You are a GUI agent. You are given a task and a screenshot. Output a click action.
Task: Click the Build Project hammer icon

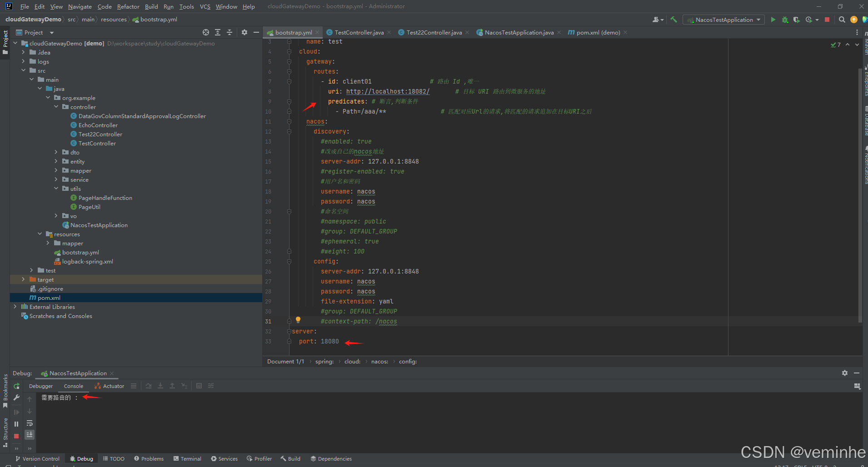pyautogui.click(x=673, y=20)
